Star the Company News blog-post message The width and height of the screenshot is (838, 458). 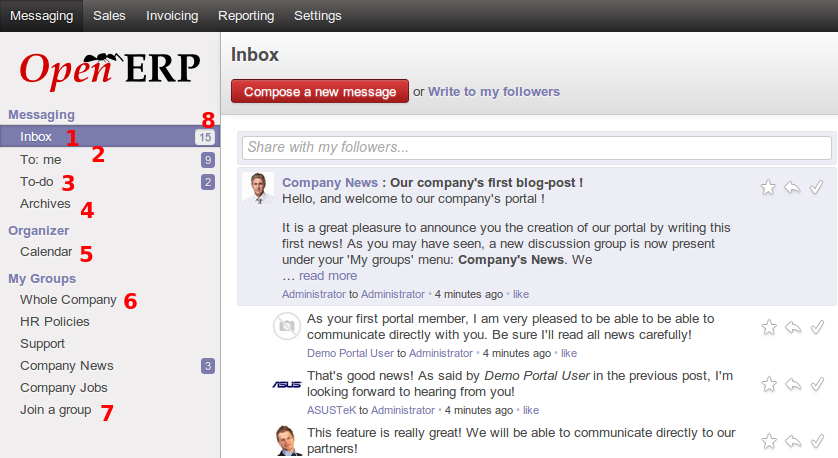(768, 187)
